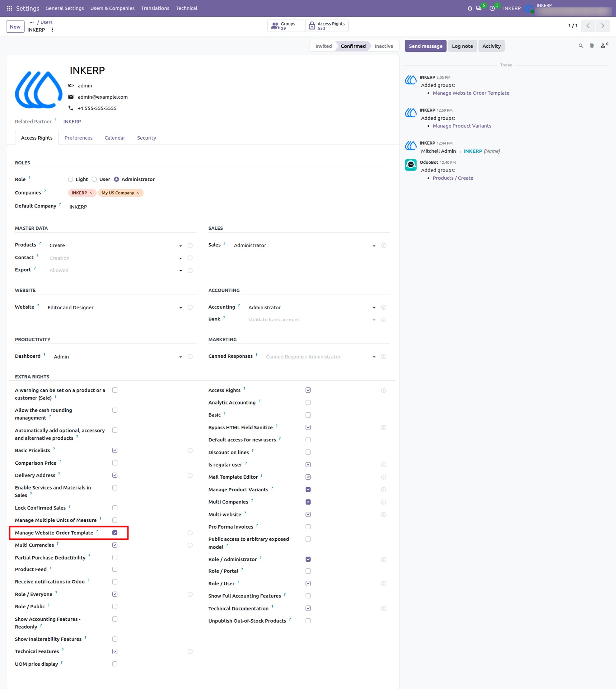
Task: Go to next record arrow
Action: click(x=603, y=26)
